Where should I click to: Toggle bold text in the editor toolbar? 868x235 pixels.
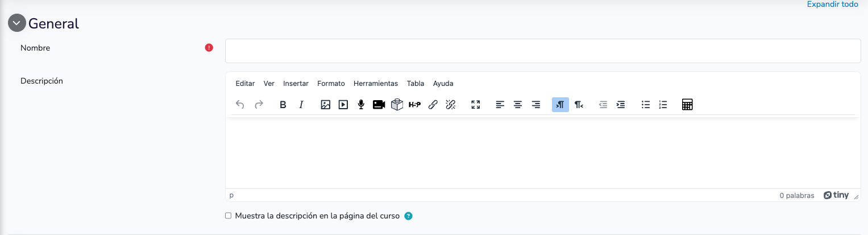pos(283,105)
